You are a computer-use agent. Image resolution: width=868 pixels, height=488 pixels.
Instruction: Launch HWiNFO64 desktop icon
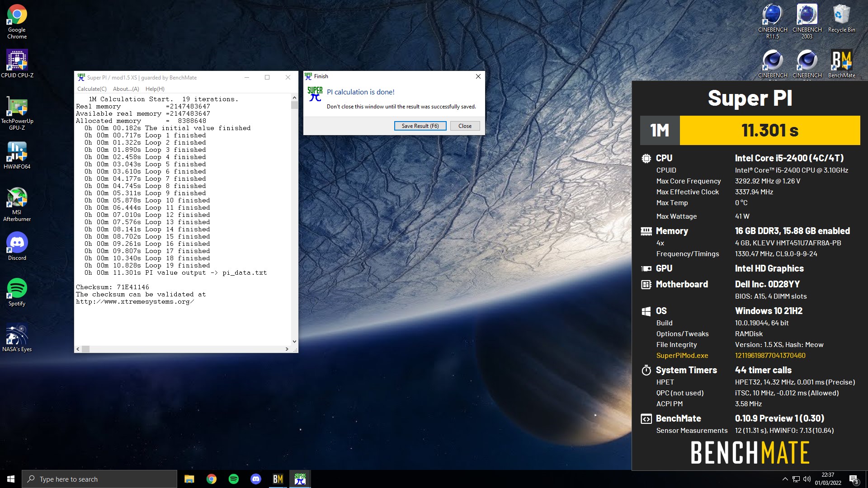point(17,155)
